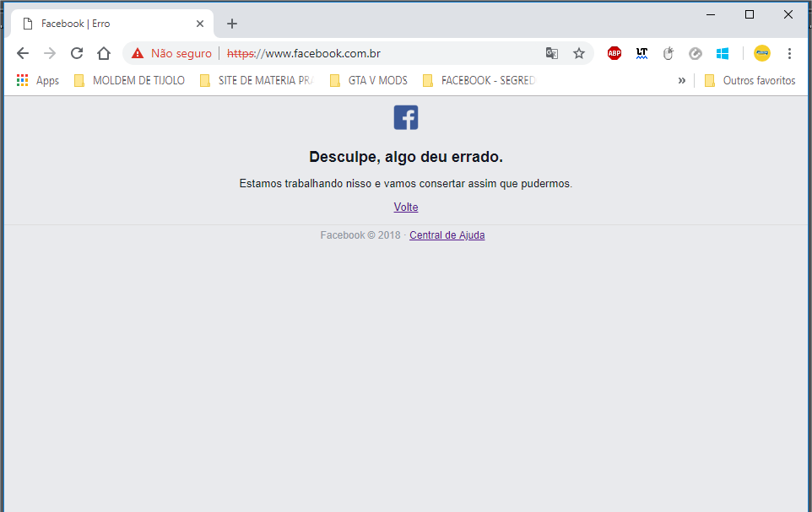
Task: Open the Adblock Plus extension
Action: [614, 53]
